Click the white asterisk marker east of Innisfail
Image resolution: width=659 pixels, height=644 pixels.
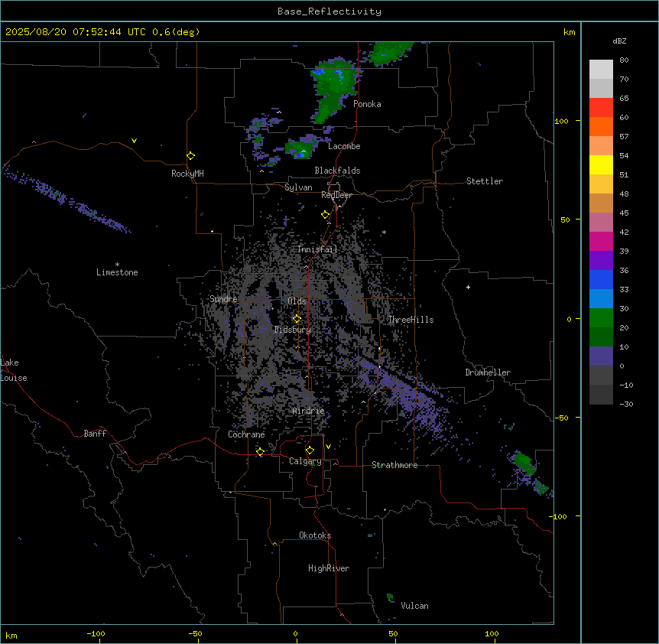(384, 233)
